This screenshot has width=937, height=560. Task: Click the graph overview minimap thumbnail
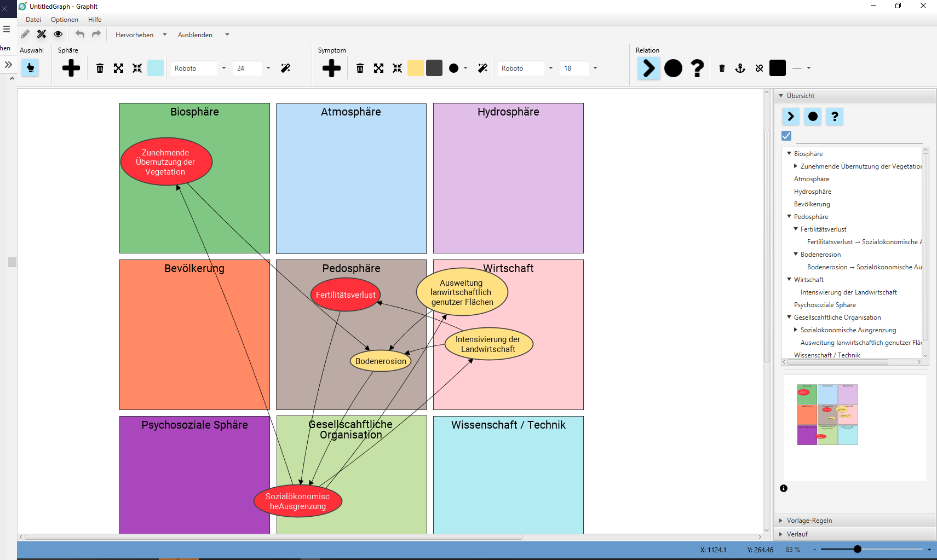pos(827,414)
